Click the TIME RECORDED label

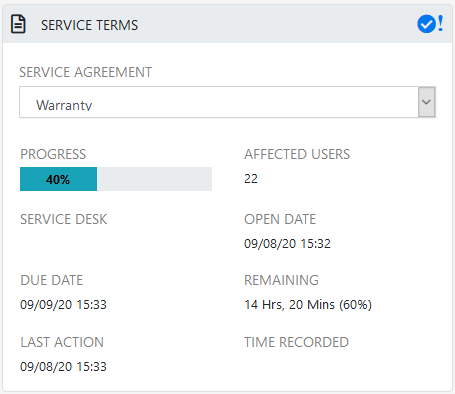pos(296,342)
